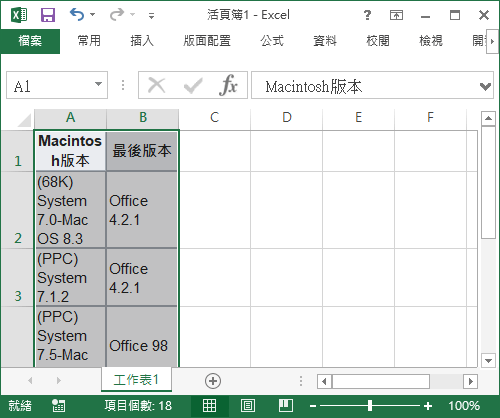
Task: Open the 公式 Formulas tab
Action: pyautogui.click(x=272, y=41)
